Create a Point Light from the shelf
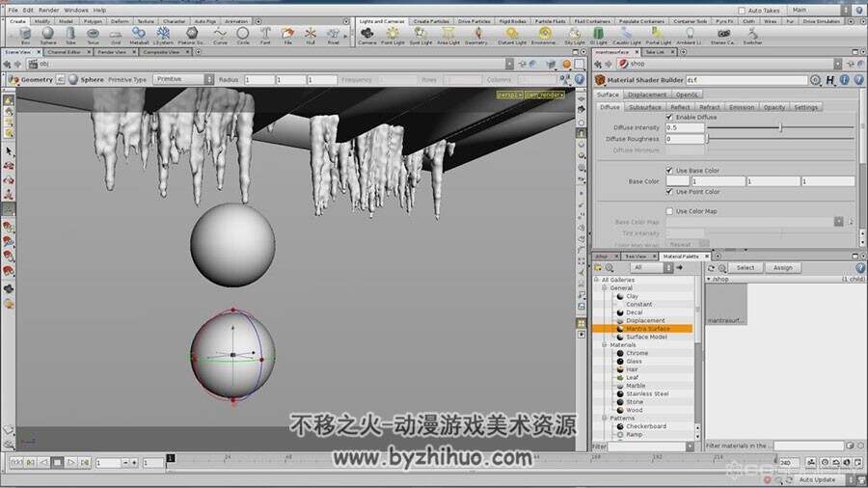The image size is (868, 488). [x=393, y=36]
